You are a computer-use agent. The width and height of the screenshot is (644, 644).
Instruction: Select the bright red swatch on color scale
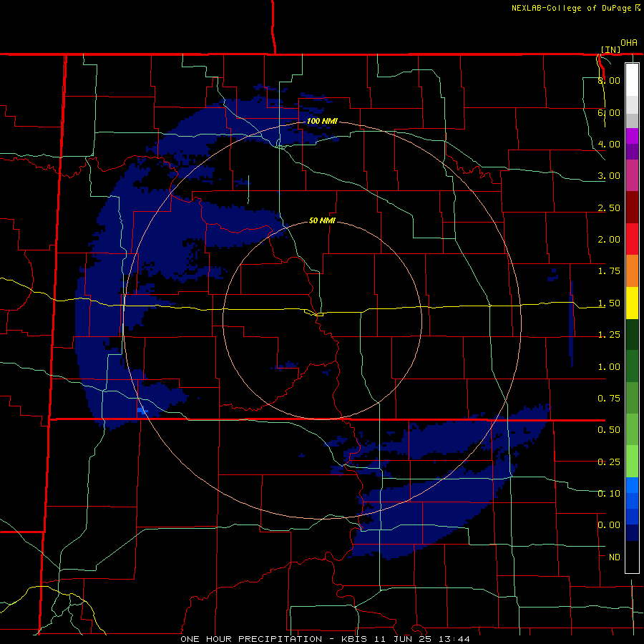[x=632, y=239]
